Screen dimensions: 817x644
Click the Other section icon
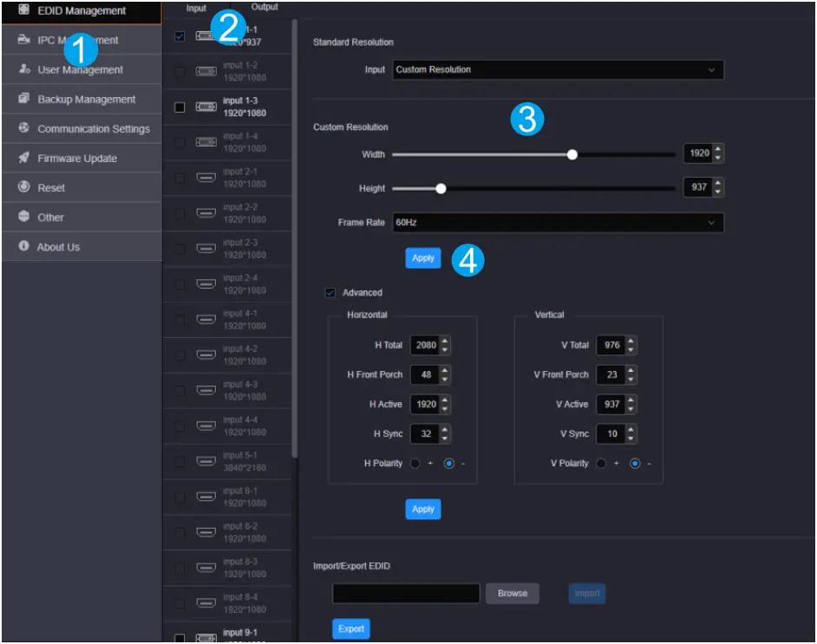(x=24, y=216)
